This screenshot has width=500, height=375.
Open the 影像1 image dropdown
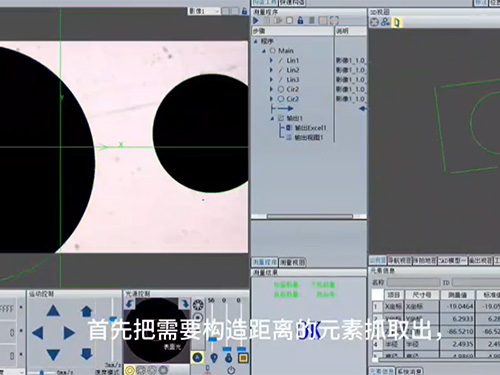(x=204, y=11)
